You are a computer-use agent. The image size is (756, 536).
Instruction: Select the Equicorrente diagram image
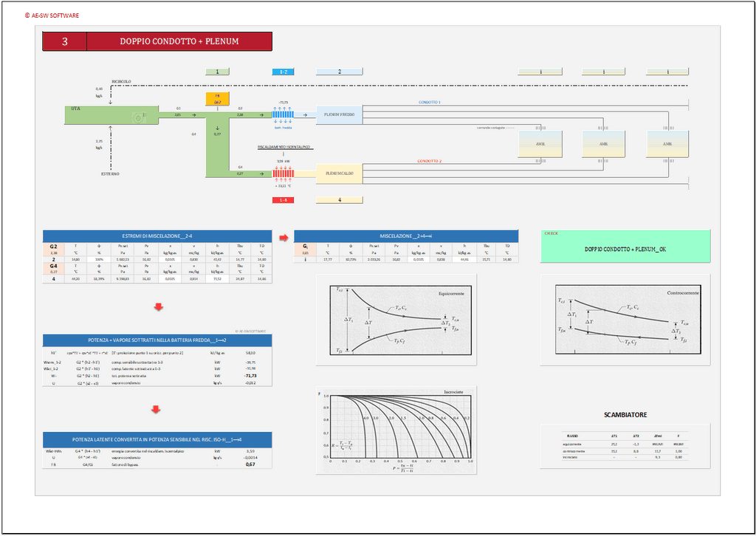point(396,320)
